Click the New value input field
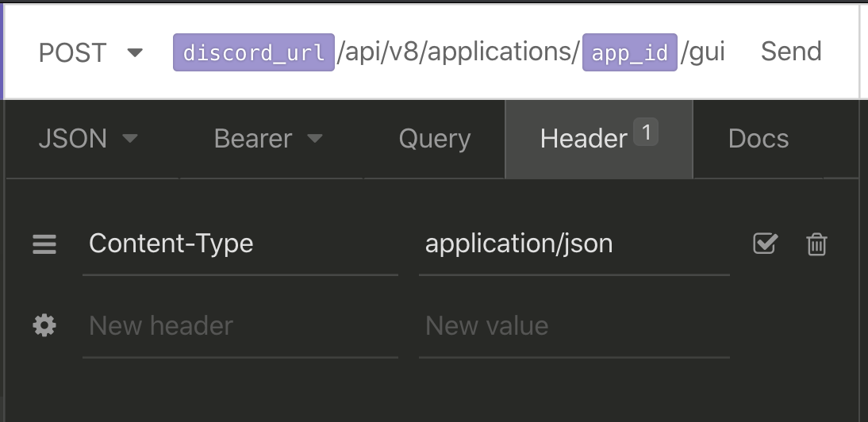The image size is (868, 422). (x=574, y=326)
